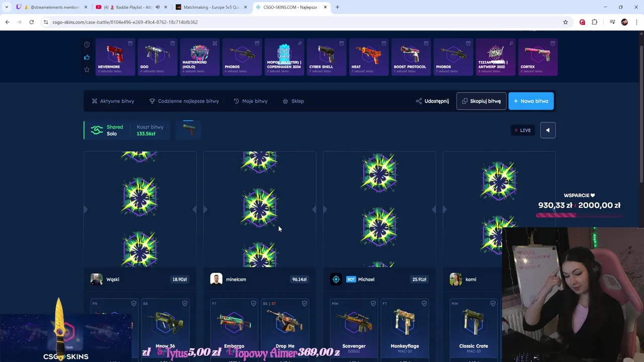Open the recent drops clock icon
The width and height of the screenshot is (644, 362).
pyautogui.click(x=87, y=45)
